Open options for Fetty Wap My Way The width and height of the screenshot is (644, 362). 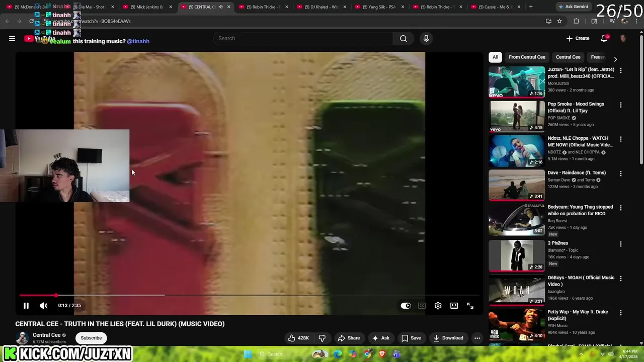pyautogui.click(x=620, y=313)
